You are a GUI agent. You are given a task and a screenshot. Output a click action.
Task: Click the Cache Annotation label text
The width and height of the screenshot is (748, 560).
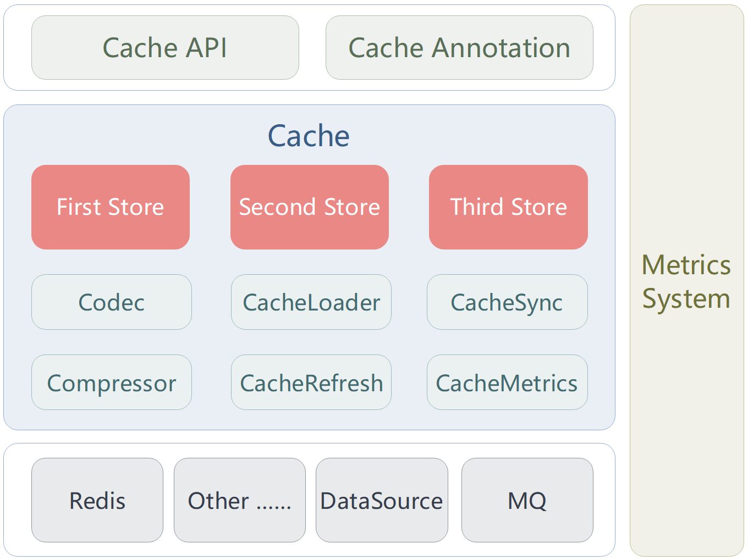(459, 48)
